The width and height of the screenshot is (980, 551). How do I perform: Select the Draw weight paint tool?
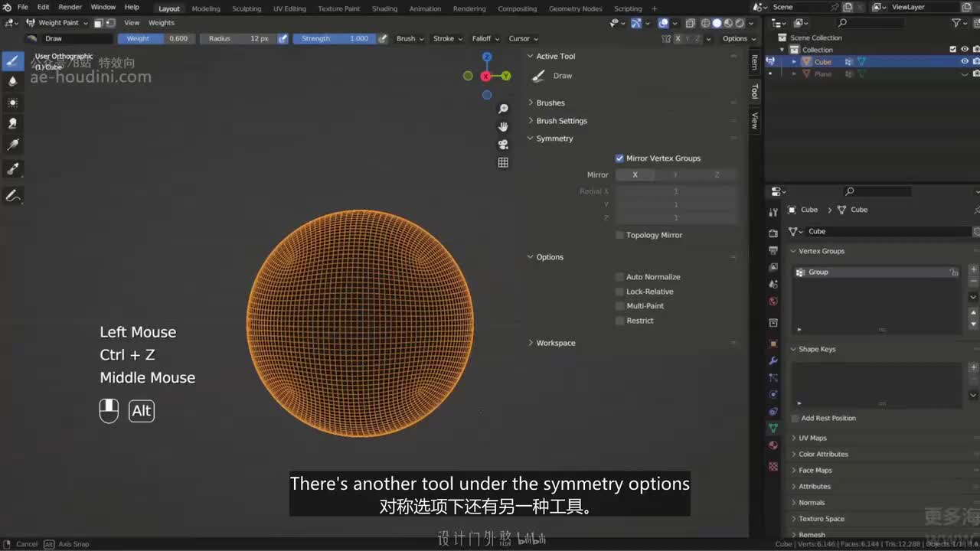click(x=13, y=60)
